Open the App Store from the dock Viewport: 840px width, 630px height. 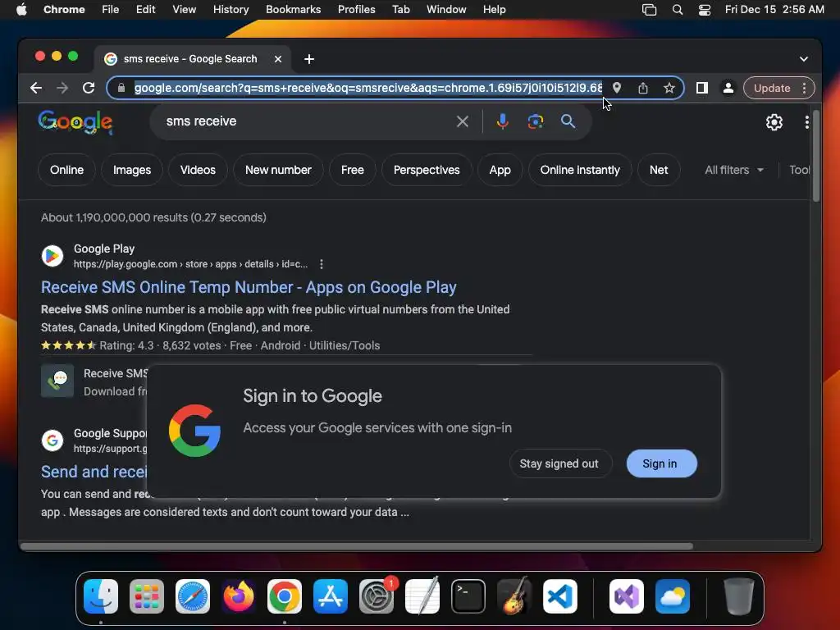pos(331,596)
